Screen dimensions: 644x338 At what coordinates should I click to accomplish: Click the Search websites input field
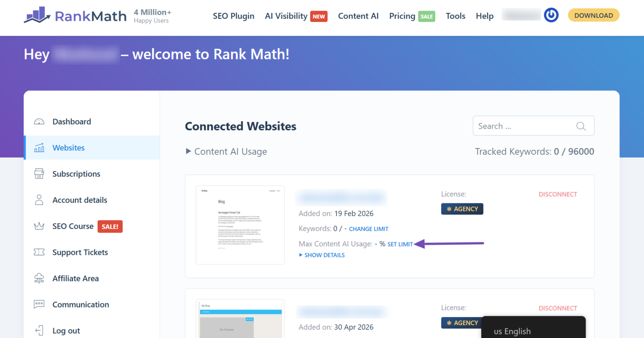534,126
